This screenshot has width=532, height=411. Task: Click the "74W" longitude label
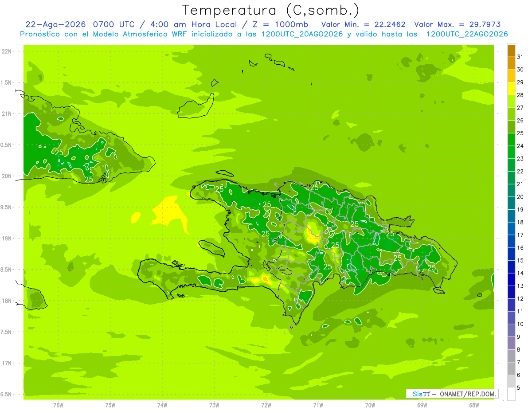pyautogui.click(x=162, y=405)
